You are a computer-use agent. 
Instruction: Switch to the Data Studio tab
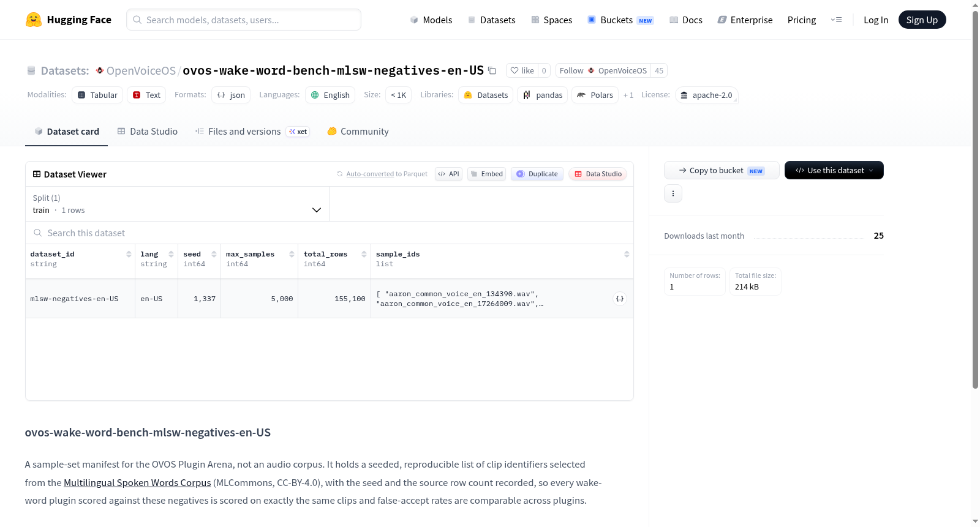147,131
